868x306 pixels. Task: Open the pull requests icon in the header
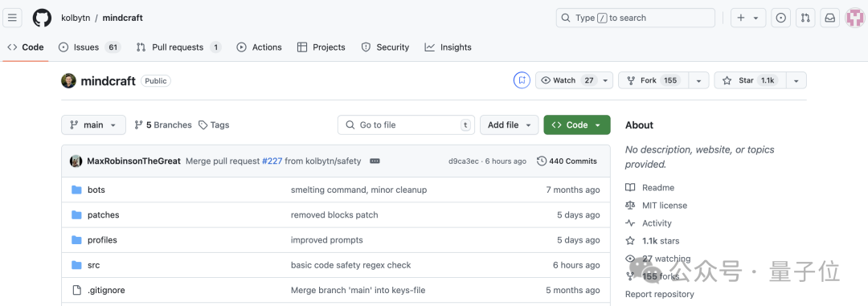tap(805, 18)
